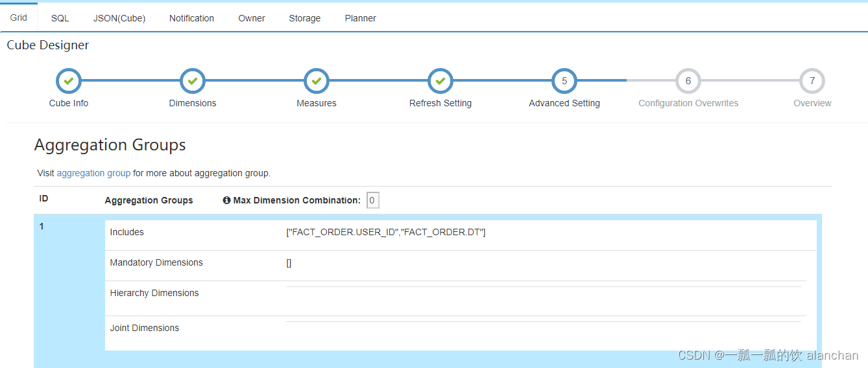Click the Dimensions step label
This screenshot has width=868, height=368.
tap(193, 103)
